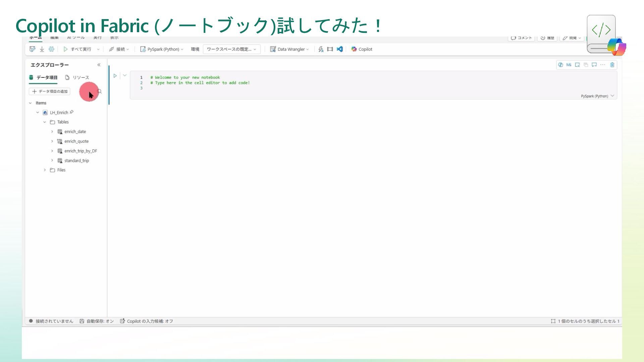Viewport: 644px width, 362px height.
Task: Change cell language PySpark (Python) at cell bottom
Action: [597, 96]
